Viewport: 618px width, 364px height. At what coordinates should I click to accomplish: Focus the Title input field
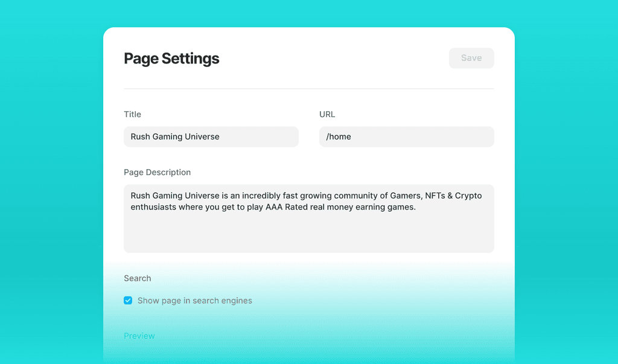[211, 136]
